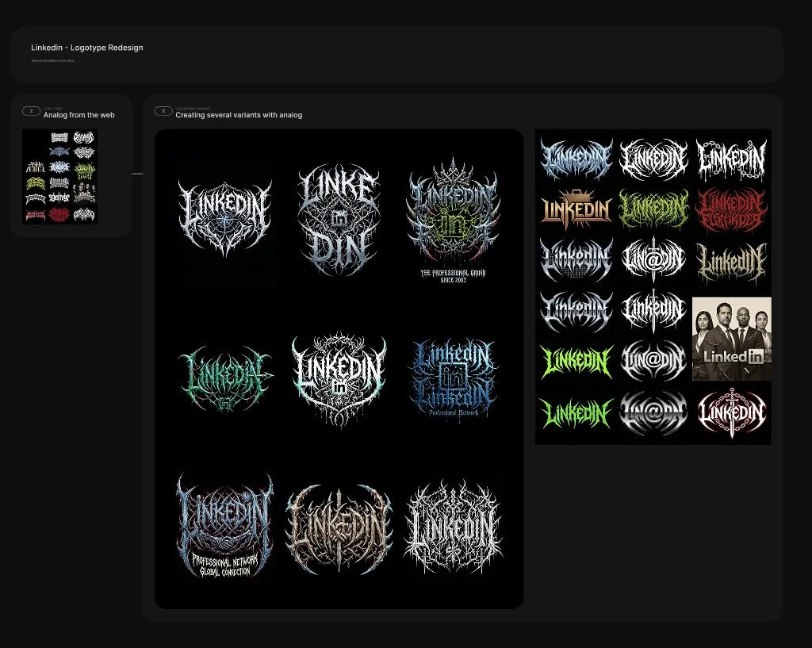812x648 pixels.
Task: Select the silver Linkedin logo with spider-web crest
Action: click(x=224, y=217)
